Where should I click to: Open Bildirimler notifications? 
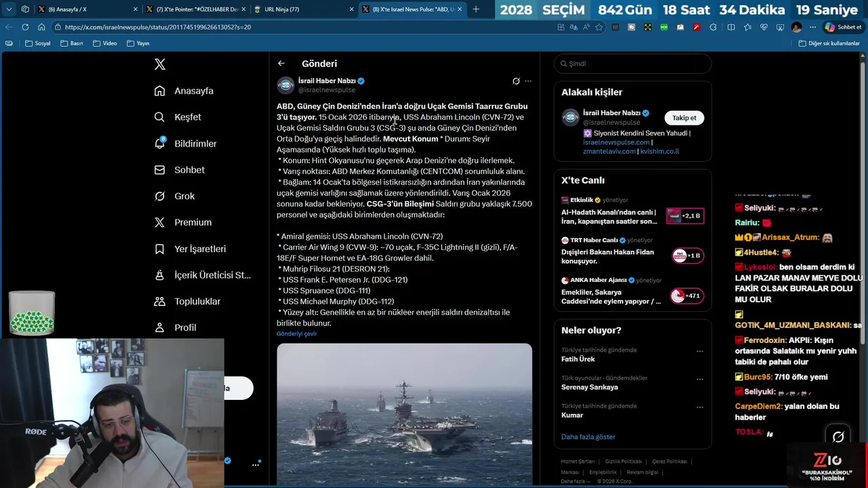coord(185,144)
